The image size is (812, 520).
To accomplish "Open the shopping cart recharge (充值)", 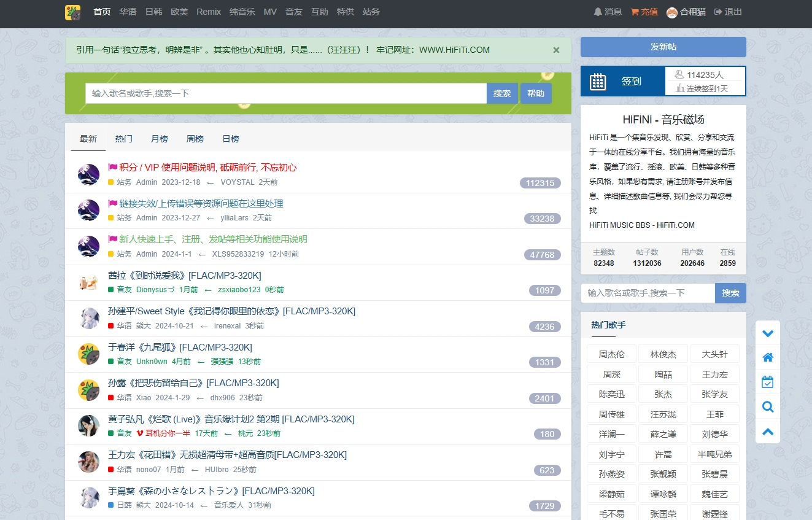I will 635,12.
